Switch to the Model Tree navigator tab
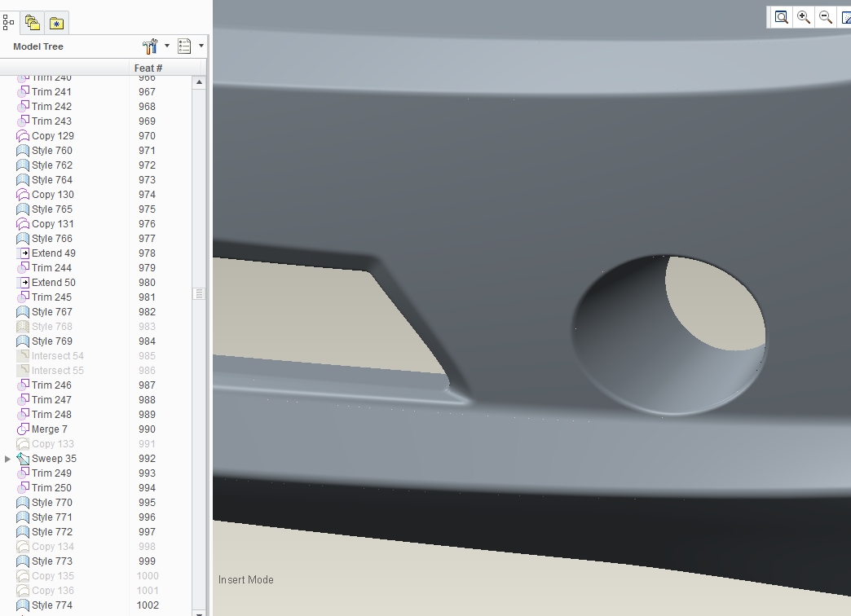851x616 pixels. click(8, 23)
